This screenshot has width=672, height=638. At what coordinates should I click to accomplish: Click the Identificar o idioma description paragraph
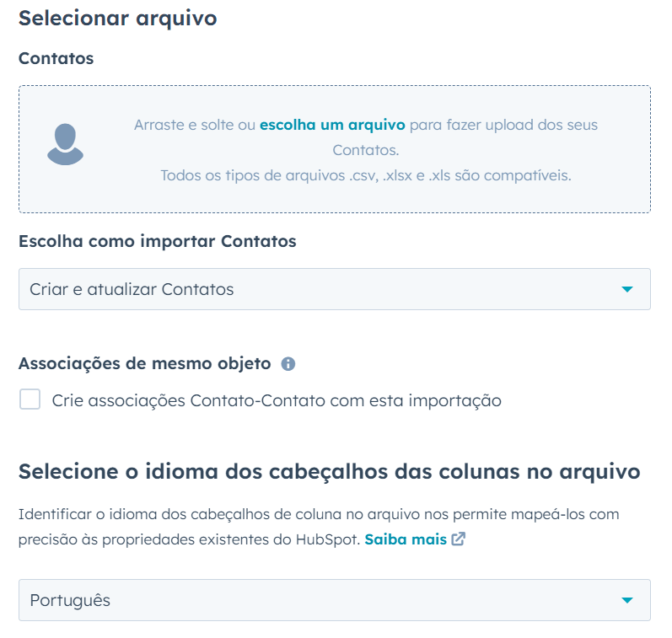pos(325,513)
